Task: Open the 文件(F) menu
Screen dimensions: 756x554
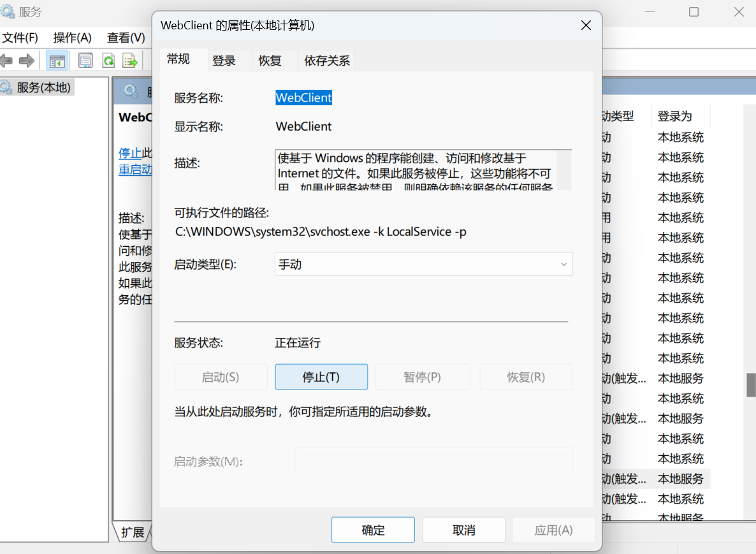Action: coord(20,38)
